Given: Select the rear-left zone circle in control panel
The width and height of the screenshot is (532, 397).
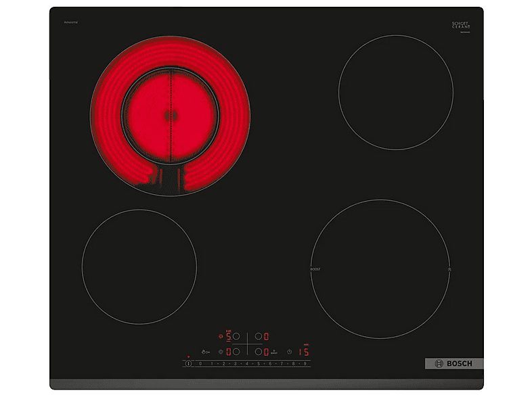Looking at the screenshot, I should point(236,336).
